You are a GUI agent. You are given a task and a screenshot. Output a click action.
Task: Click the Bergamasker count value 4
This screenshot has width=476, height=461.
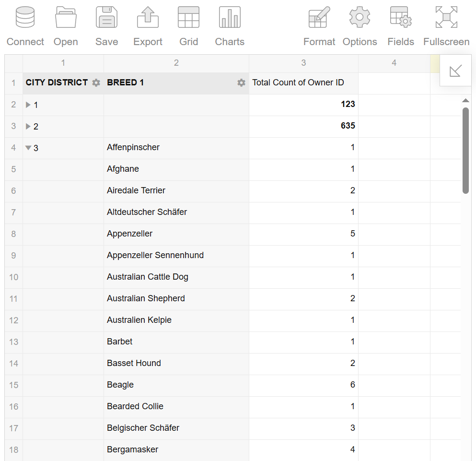coord(352,449)
